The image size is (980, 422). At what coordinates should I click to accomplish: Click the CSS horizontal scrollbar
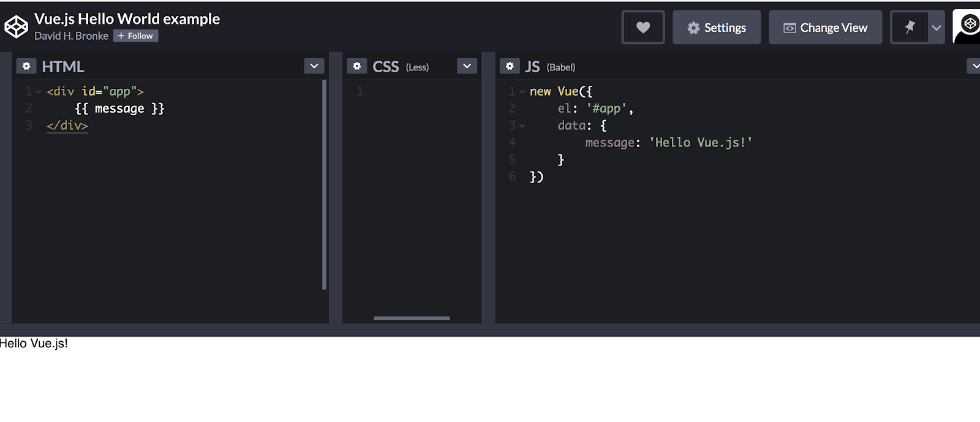click(412, 318)
